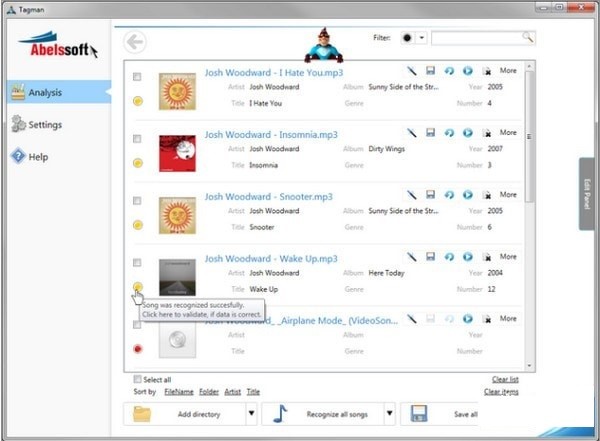The width and height of the screenshot is (600, 441).
Task: Open the Help section
Action: tap(30, 157)
